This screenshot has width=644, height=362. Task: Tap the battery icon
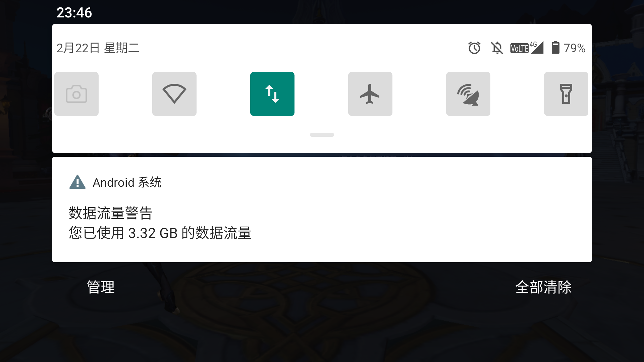[555, 48]
